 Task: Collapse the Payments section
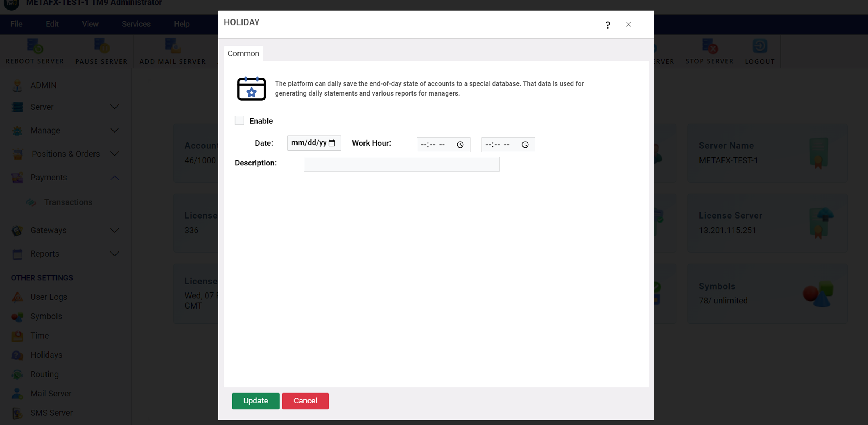click(114, 178)
